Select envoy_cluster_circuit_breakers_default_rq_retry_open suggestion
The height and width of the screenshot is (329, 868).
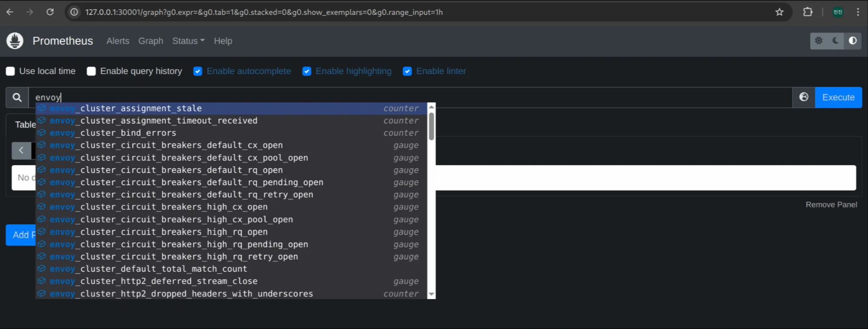231,195
